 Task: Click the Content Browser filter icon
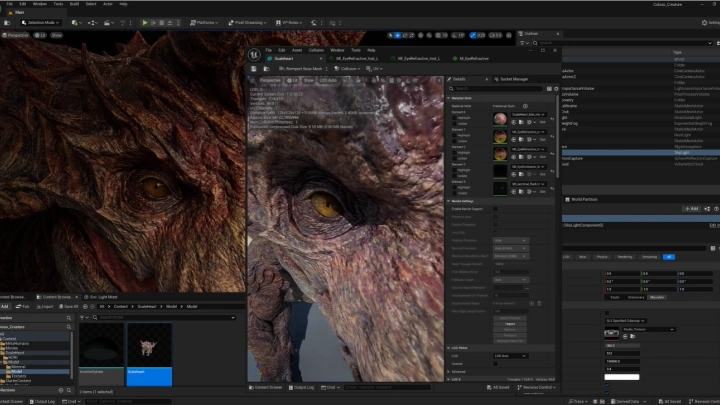(x=82, y=317)
